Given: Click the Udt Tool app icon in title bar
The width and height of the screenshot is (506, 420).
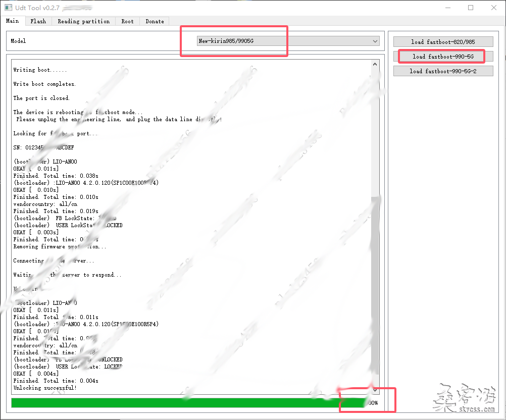Looking at the screenshot, I should click(x=9, y=8).
